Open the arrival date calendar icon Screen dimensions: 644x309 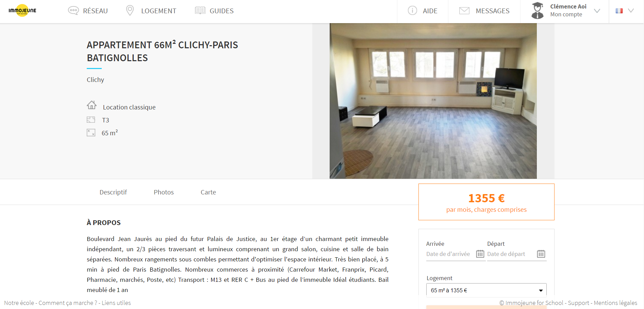click(x=480, y=254)
